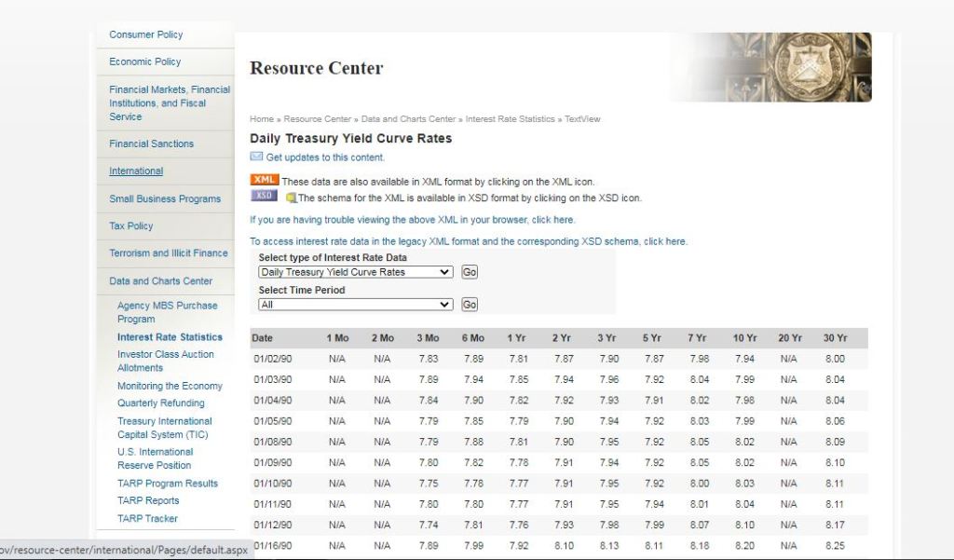Image resolution: width=954 pixels, height=560 pixels.
Task: Select Monitoring the Economy sidebar link
Action: 170,386
